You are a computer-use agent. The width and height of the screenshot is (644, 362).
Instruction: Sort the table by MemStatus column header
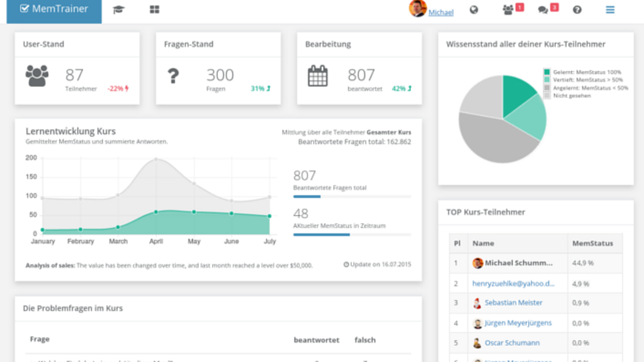[592, 243]
